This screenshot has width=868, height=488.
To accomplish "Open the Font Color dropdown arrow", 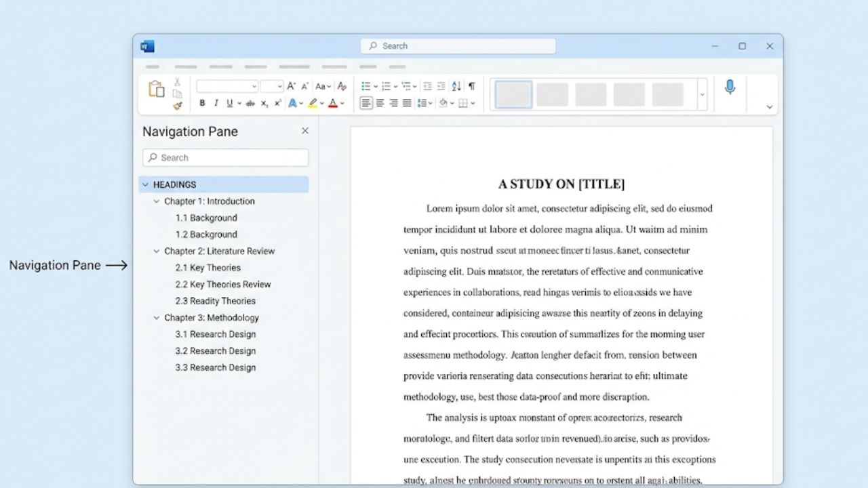I will click(x=341, y=103).
